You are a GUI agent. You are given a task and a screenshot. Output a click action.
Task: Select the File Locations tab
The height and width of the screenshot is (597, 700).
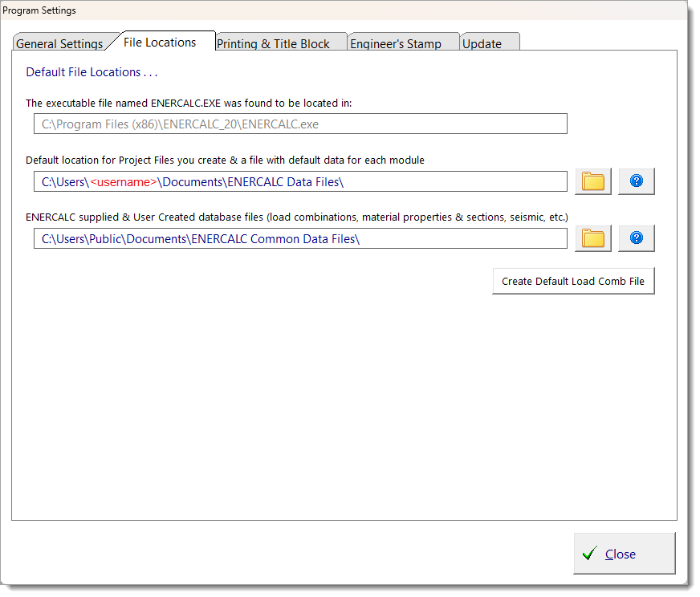tap(160, 42)
